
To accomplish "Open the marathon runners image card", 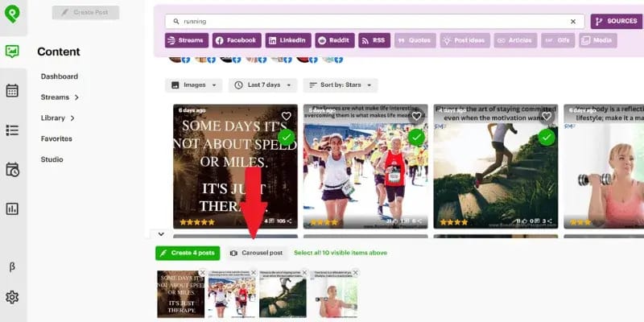I will (x=365, y=167).
